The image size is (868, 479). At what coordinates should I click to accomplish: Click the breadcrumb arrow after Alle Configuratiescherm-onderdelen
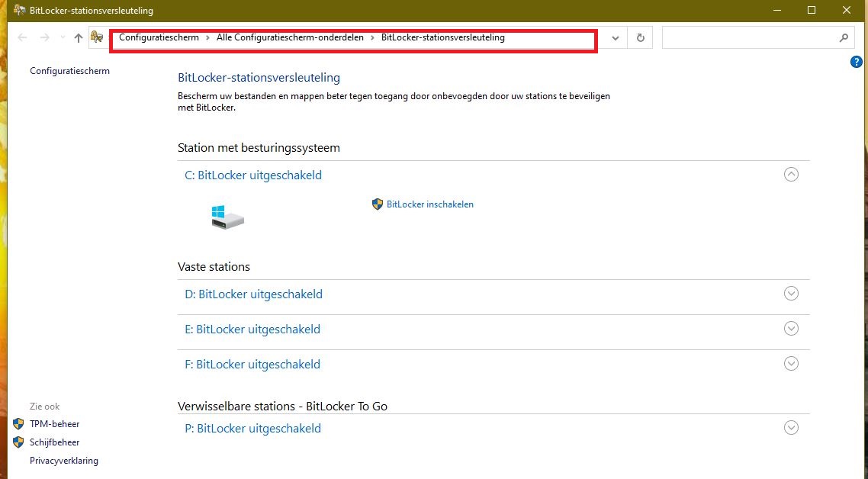point(372,37)
